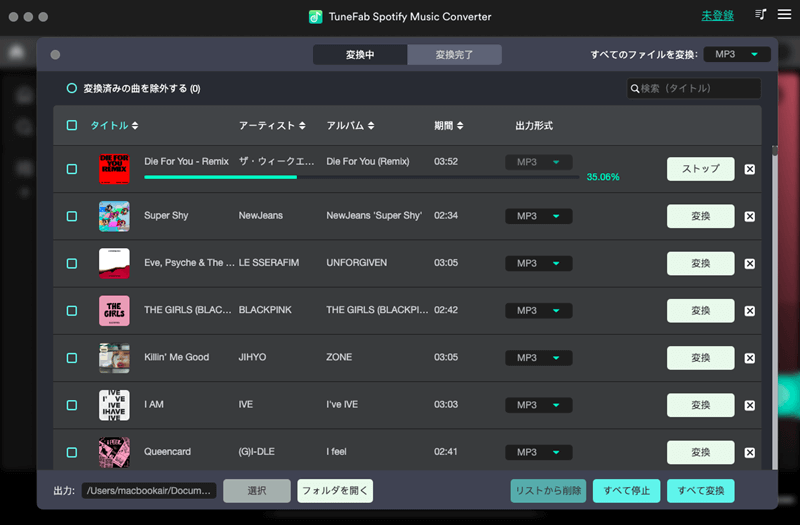Switch to the 変換完了 tab
This screenshot has width=800, height=525.
click(x=454, y=55)
